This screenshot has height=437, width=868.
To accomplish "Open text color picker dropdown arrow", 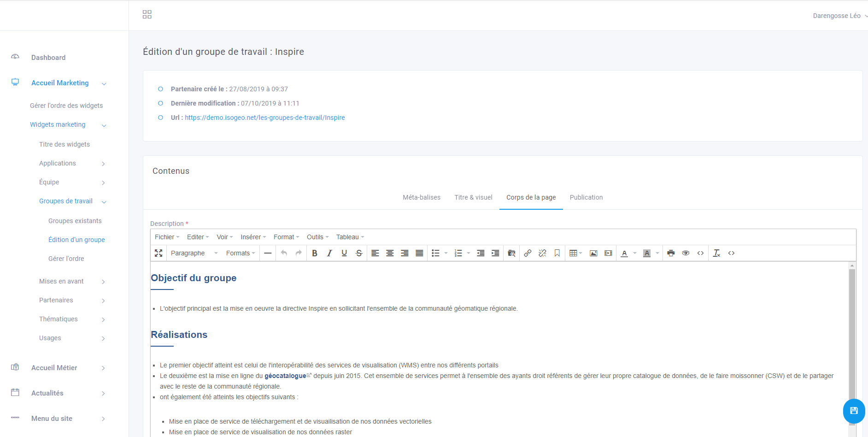I will [x=635, y=253].
